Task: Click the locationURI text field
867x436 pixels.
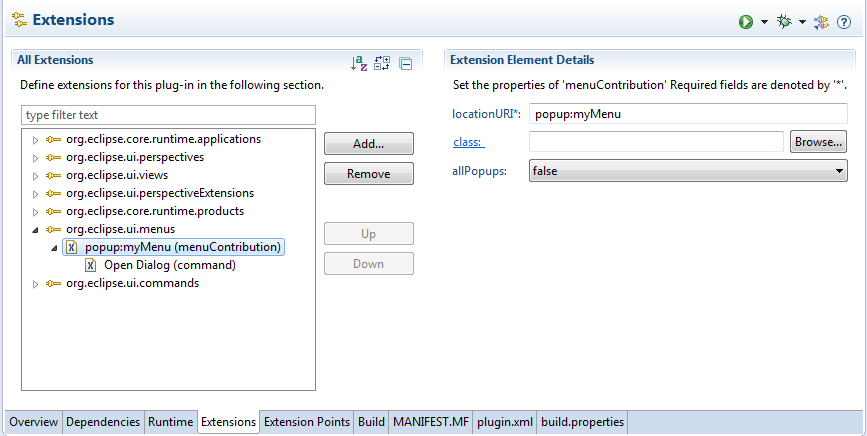Action: pyautogui.click(x=688, y=114)
